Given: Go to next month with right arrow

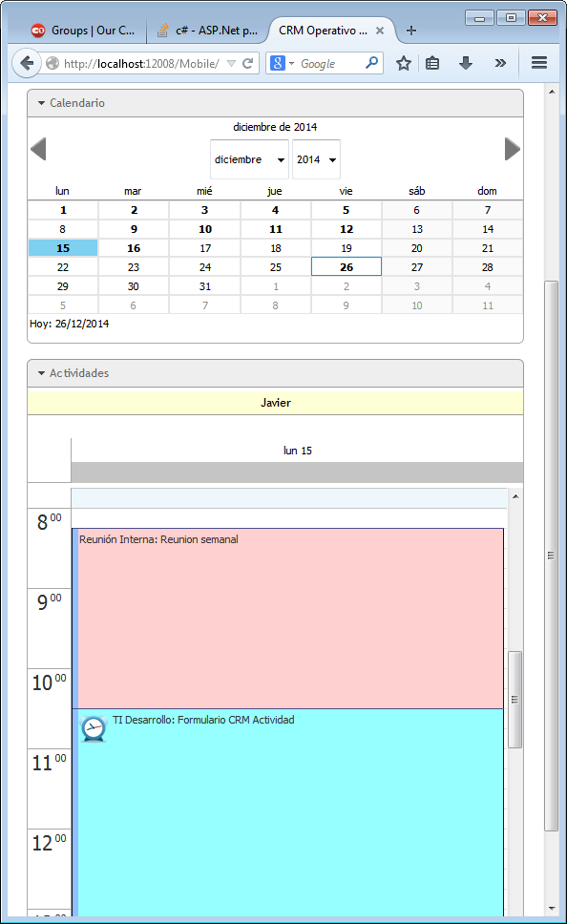Looking at the screenshot, I should pos(513,149).
